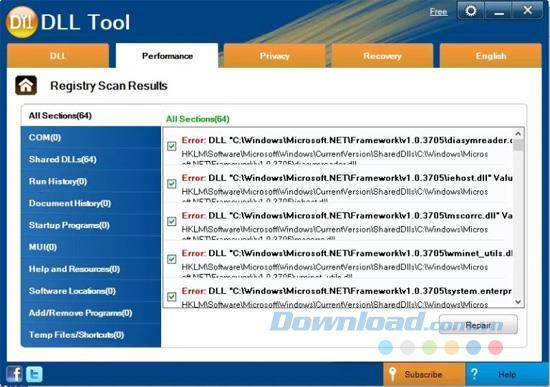Close the DLL Tool window
This screenshot has width=550, height=387.
pyautogui.click(x=528, y=11)
